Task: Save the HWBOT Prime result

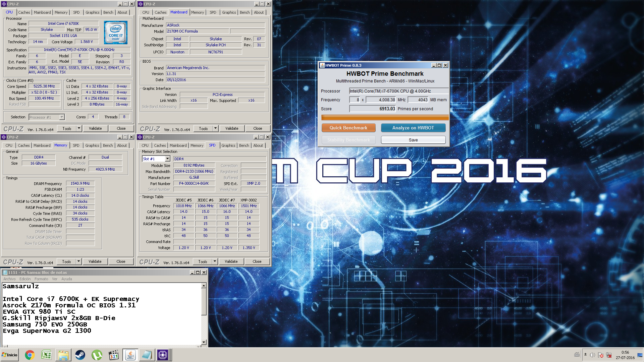Action: pyautogui.click(x=413, y=140)
